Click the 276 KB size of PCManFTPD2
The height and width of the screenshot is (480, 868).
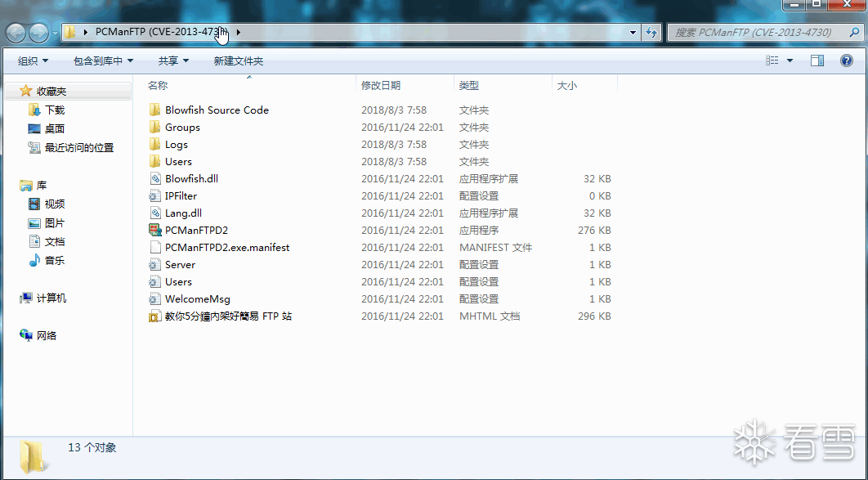click(594, 230)
